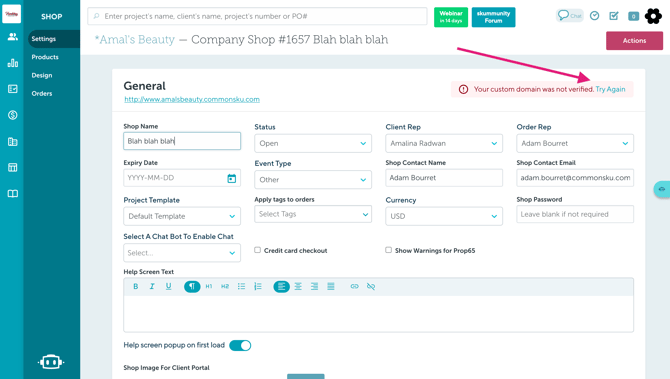This screenshot has width=670, height=379.
Task: Click the company logo at top left
Action: [12, 14]
